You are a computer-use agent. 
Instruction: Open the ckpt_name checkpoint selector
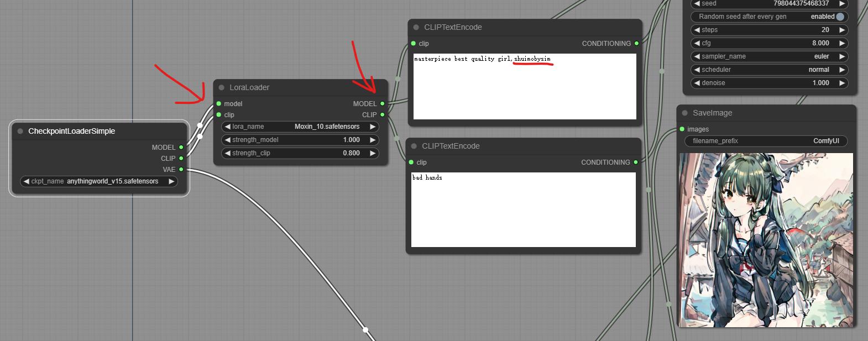coord(99,181)
